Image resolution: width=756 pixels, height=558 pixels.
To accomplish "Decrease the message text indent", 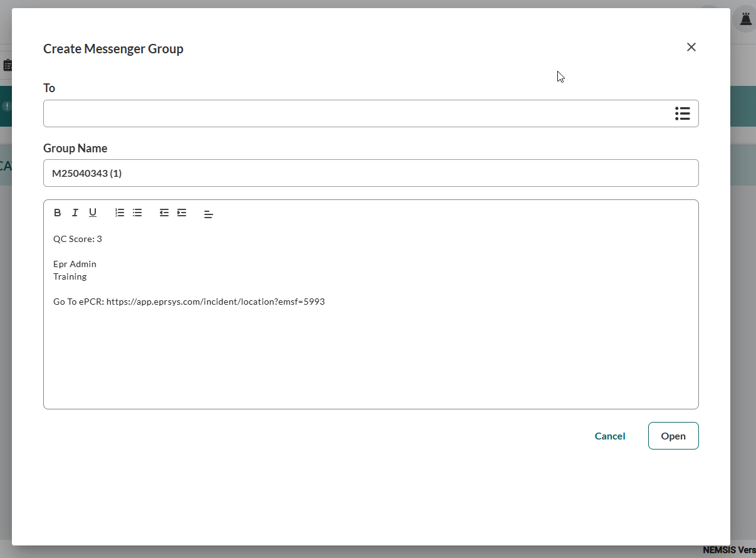I will coord(164,213).
